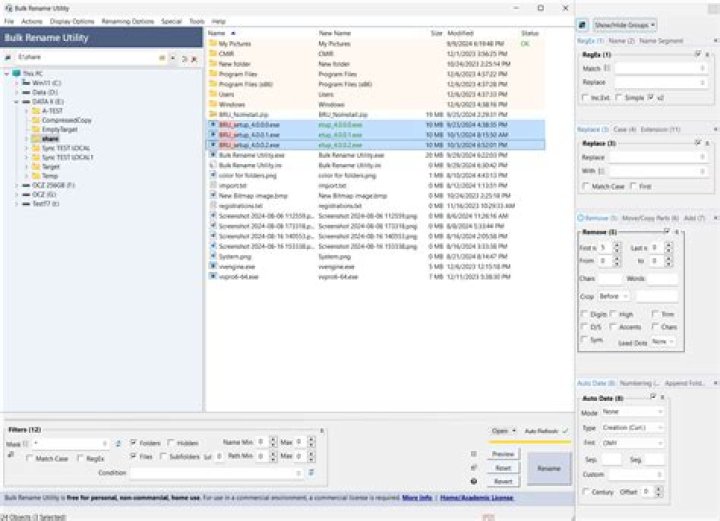
Task: Open the Show/Hide Groups dropdown
Action: 625,25
